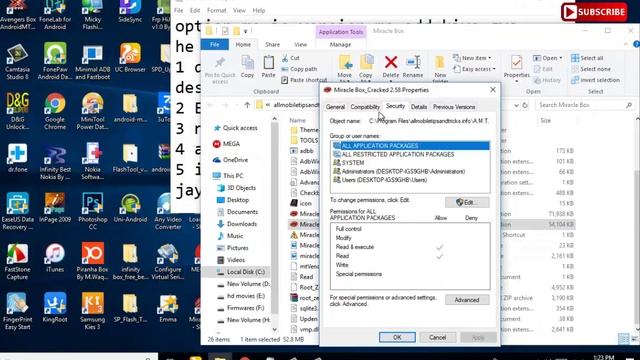Open dr.fone desktop shortcut

(x=17, y=158)
